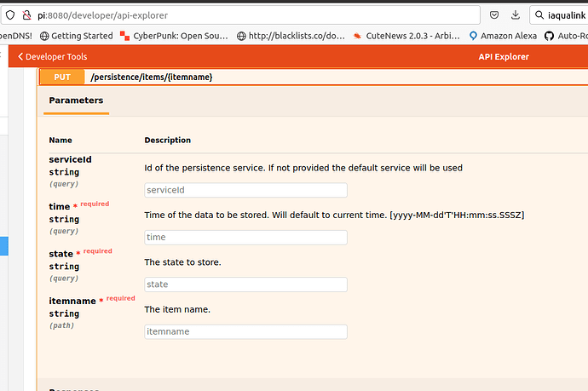Open CuteNews 2.0.3 bookmark
The image size is (588, 391).
[x=406, y=36]
